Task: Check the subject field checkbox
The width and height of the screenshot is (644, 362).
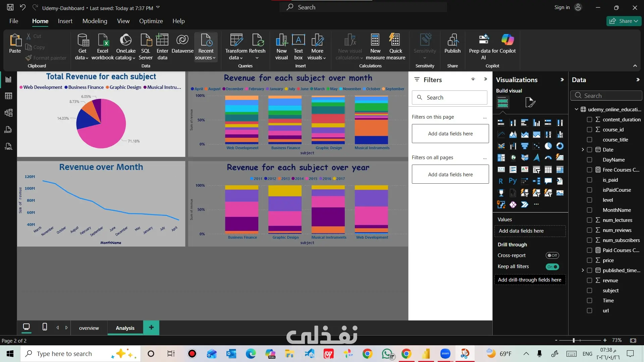Action: click(589, 291)
